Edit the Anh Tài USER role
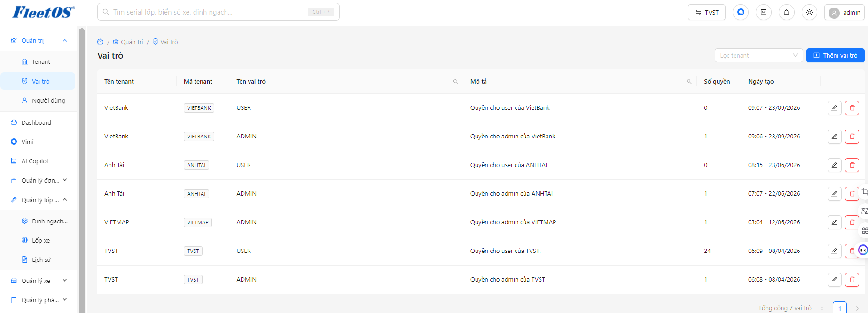Screen dimensions: 868x313 click(x=834, y=165)
